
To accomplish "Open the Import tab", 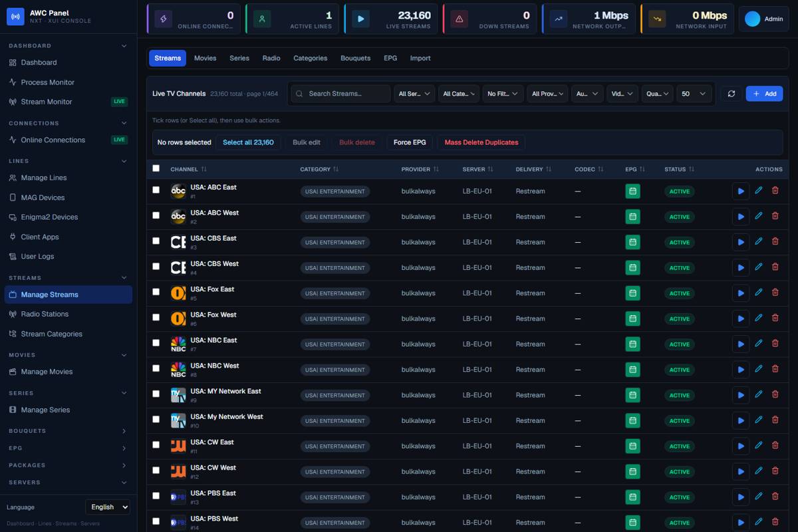I will click(420, 58).
